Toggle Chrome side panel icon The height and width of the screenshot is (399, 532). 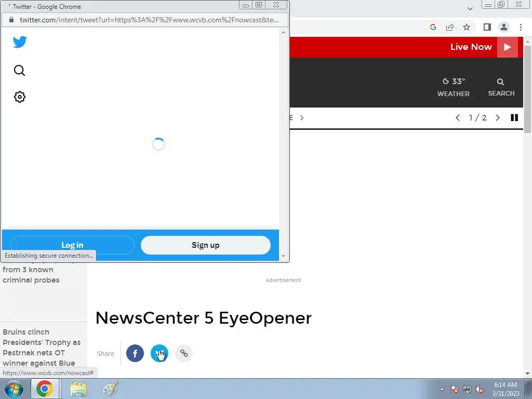click(487, 27)
